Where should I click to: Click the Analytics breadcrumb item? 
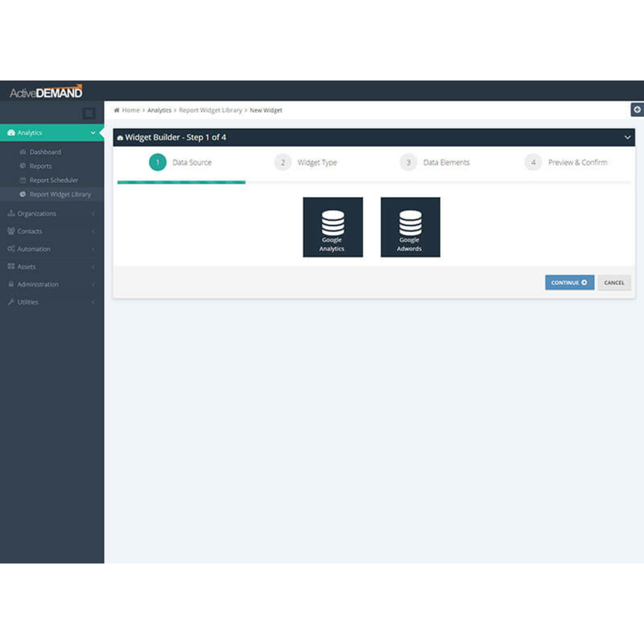coord(159,110)
